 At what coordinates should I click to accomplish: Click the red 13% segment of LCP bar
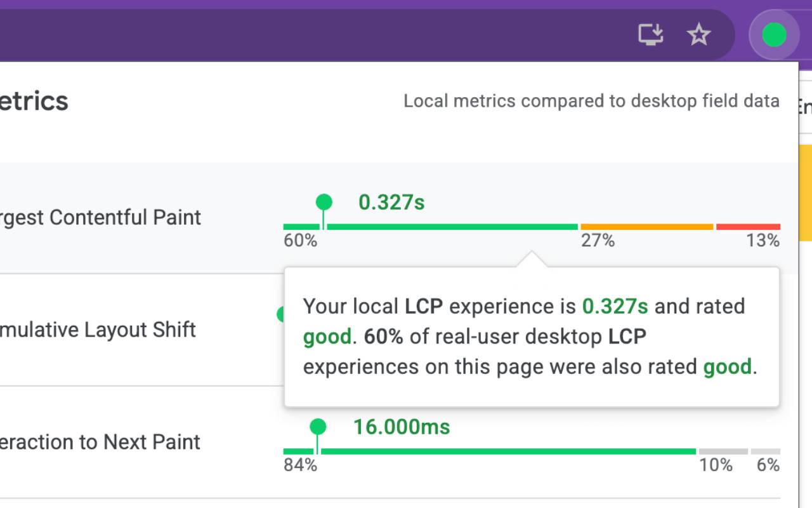coord(748,227)
